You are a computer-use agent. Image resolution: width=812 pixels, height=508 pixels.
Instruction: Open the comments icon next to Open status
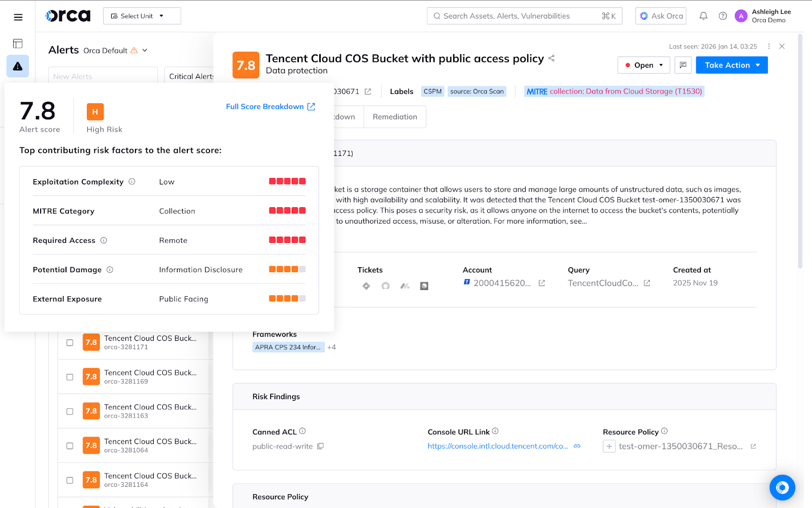(683, 65)
